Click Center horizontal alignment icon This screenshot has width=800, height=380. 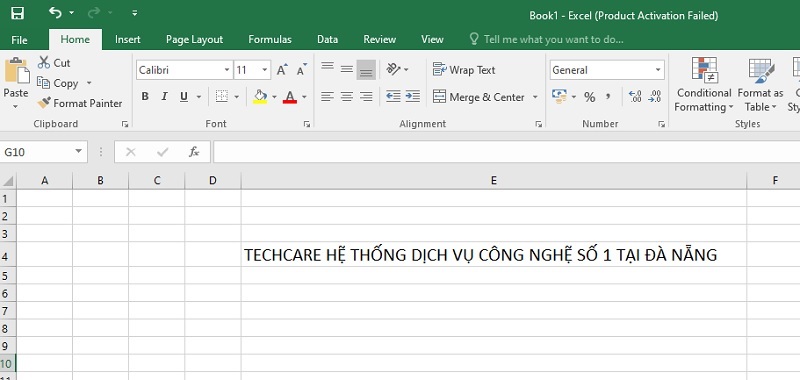(347, 96)
